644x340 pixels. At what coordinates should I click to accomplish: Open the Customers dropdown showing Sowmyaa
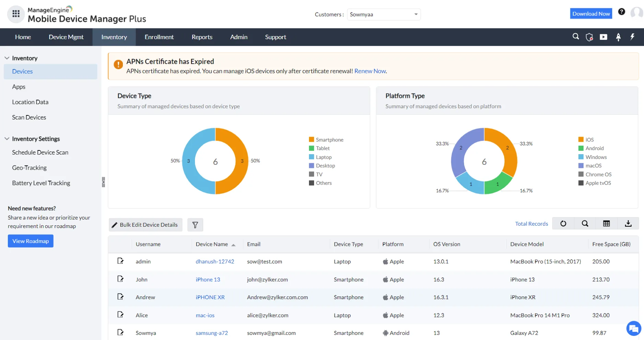click(x=384, y=14)
